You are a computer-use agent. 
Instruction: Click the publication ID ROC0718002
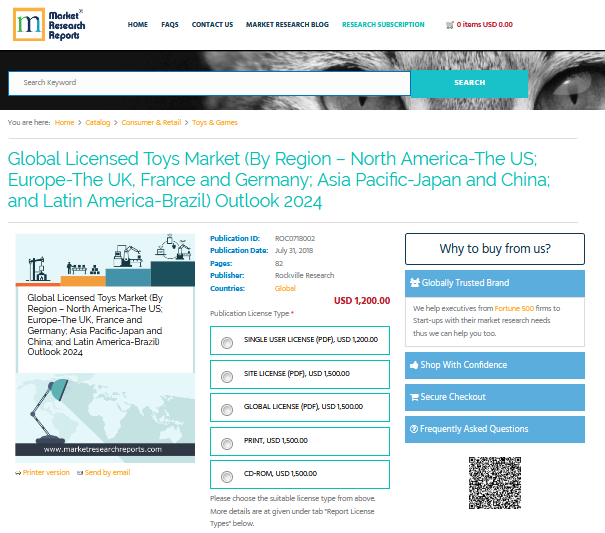click(295, 239)
